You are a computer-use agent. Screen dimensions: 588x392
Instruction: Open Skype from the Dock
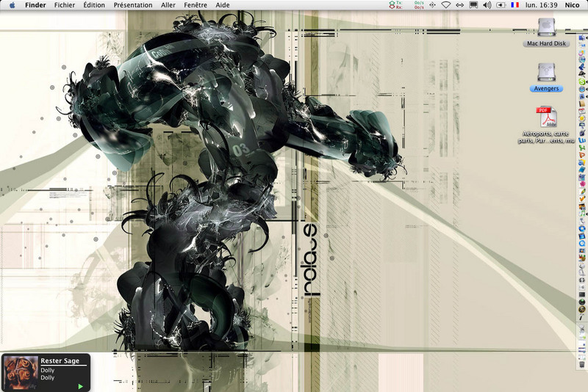581,81
